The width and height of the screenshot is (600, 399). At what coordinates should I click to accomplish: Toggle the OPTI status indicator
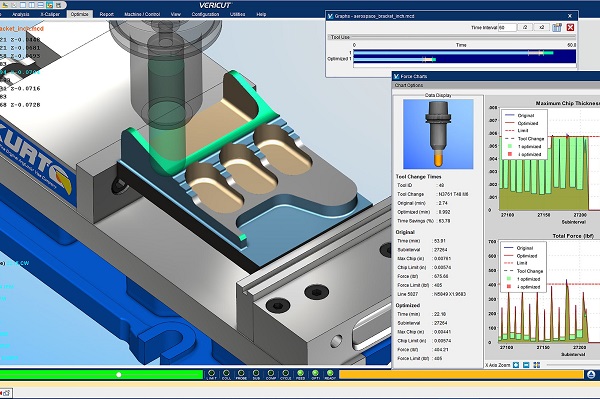click(x=315, y=373)
